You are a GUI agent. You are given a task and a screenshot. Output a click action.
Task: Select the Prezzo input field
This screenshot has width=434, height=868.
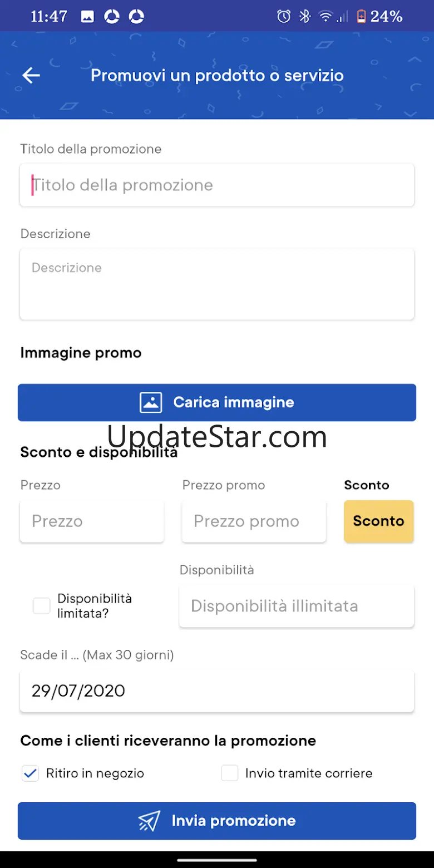(x=92, y=521)
